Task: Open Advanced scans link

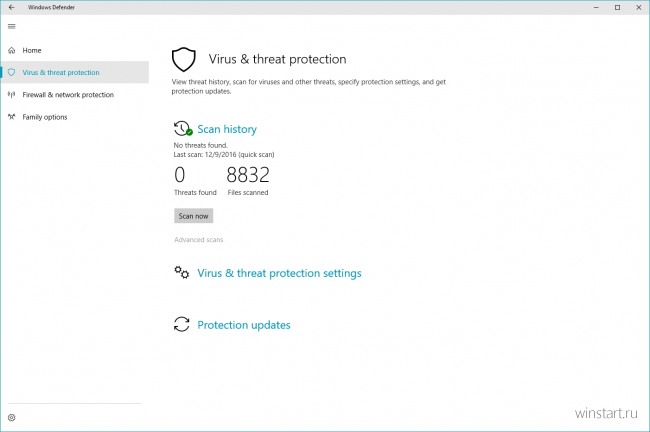Action: (x=199, y=240)
